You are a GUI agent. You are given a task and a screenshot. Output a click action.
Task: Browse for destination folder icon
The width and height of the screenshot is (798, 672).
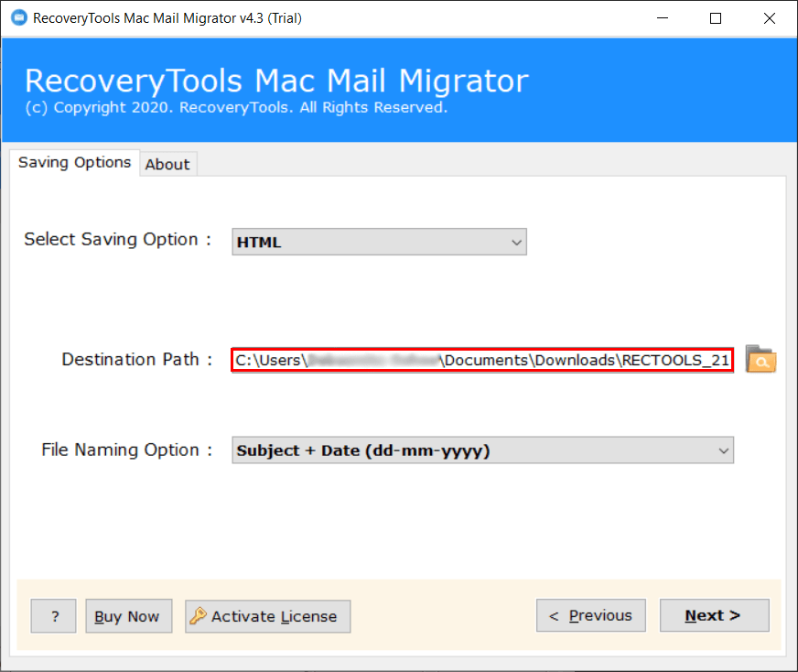[x=760, y=360]
